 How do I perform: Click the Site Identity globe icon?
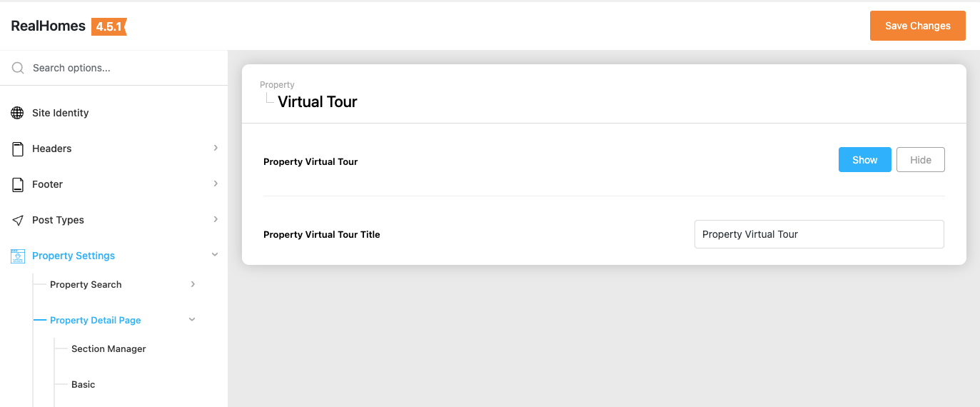click(x=18, y=113)
